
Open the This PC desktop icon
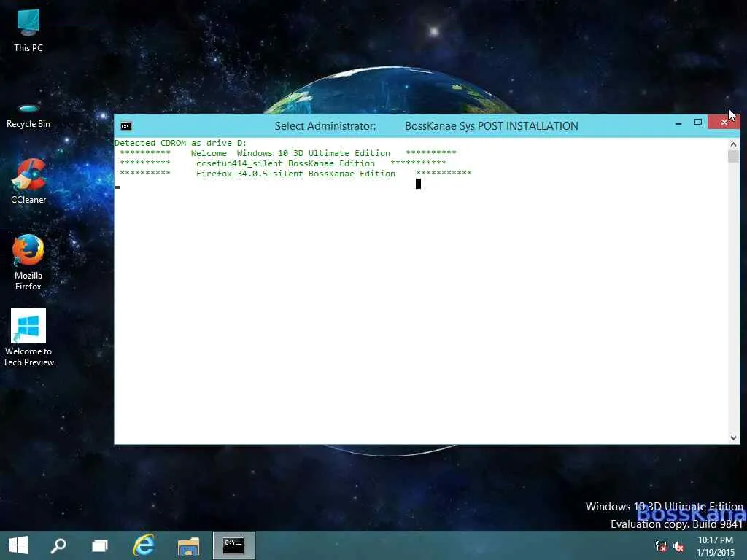coord(28,30)
